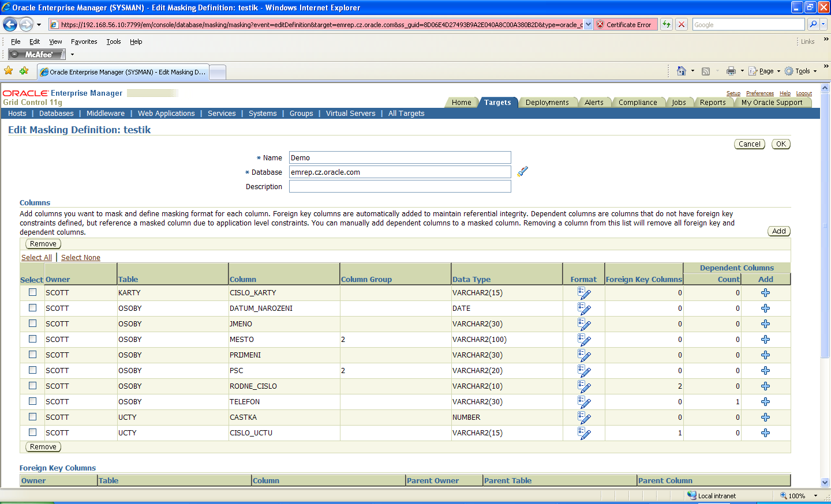Add dependent column for CISLO_KARTY row

[x=766, y=293]
